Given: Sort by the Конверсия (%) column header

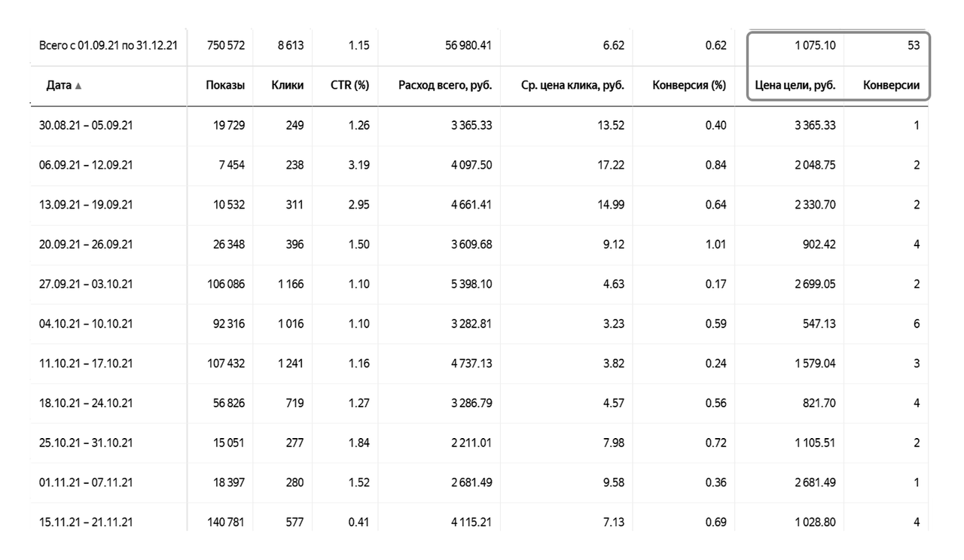Looking at the screenshot, I should [689, 86].
